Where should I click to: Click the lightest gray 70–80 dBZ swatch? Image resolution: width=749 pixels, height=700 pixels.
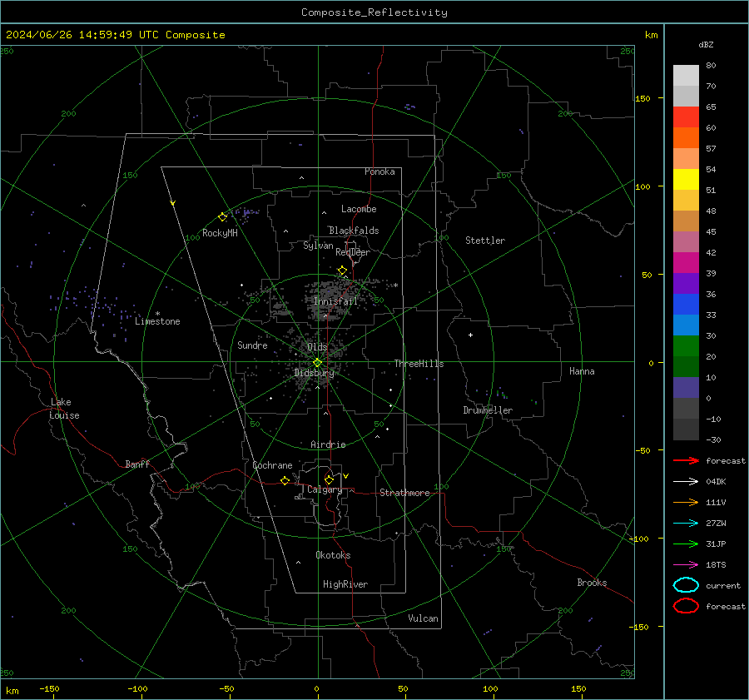pos(686,76)
